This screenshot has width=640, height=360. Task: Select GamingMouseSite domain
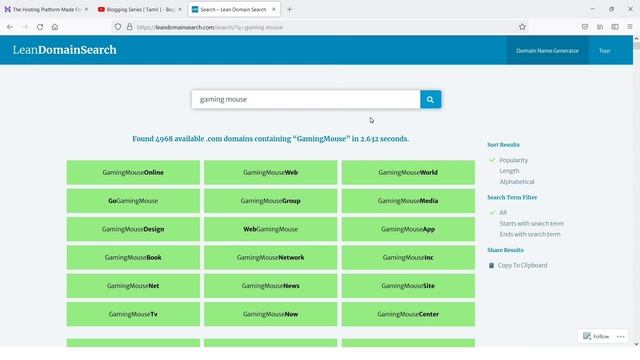(x=408, y=286)
